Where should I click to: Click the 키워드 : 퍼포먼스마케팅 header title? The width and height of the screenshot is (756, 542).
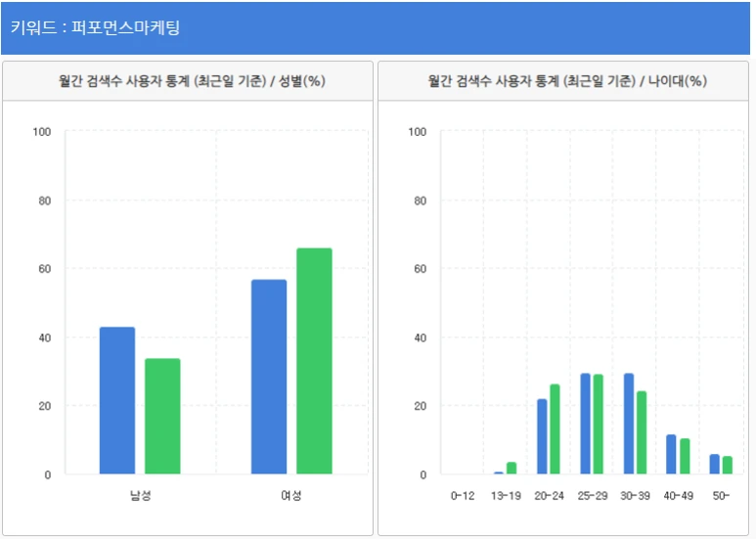pos(95,27)
